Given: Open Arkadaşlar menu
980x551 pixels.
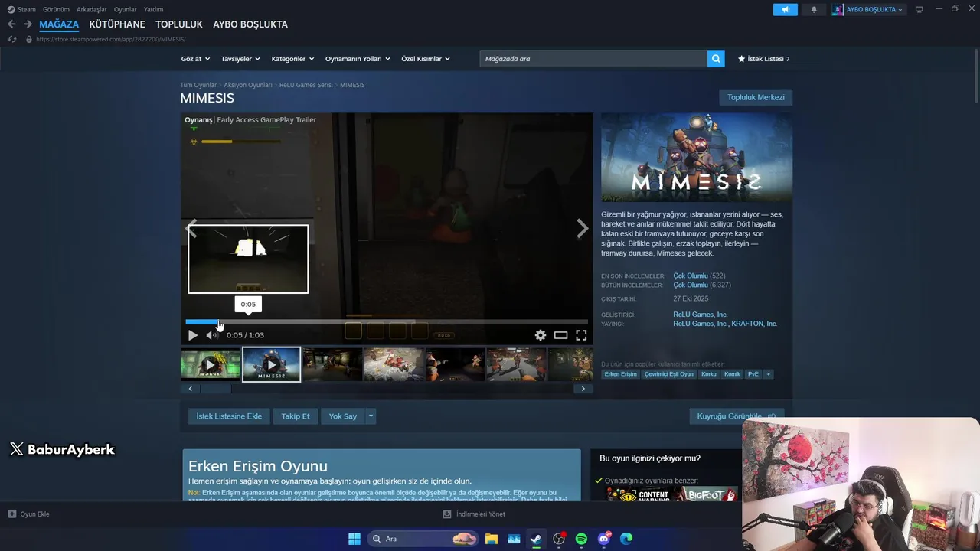Looking at the screenshot, I should [92, 10].
